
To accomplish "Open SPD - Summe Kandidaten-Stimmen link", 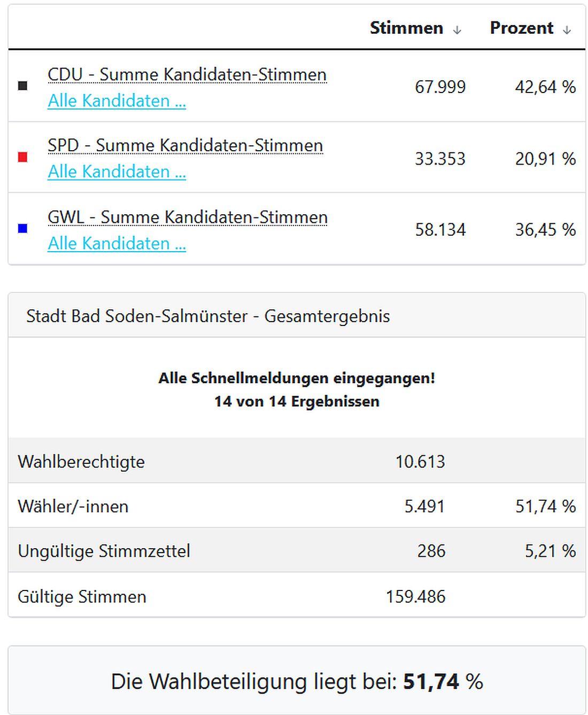I will point(185,145).
